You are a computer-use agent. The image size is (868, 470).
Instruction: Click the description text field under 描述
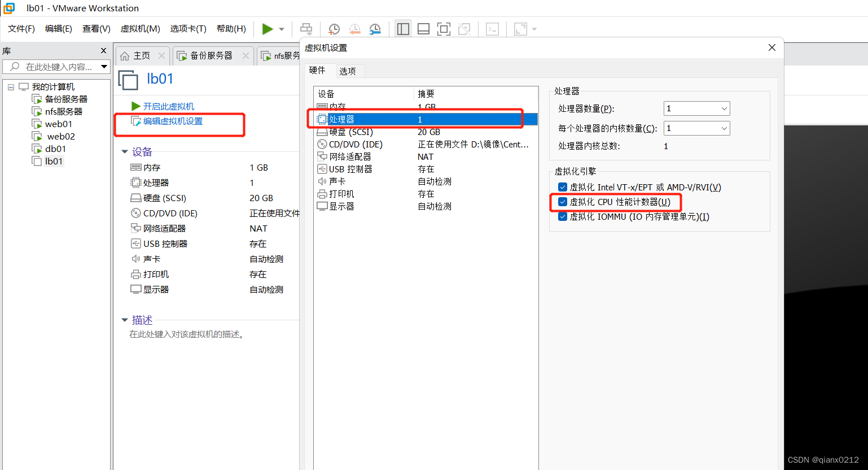(x=187, y=334)
